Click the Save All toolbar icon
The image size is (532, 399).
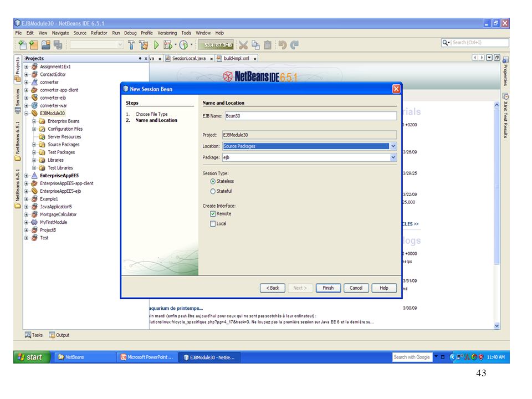click(x=58, y=45)
